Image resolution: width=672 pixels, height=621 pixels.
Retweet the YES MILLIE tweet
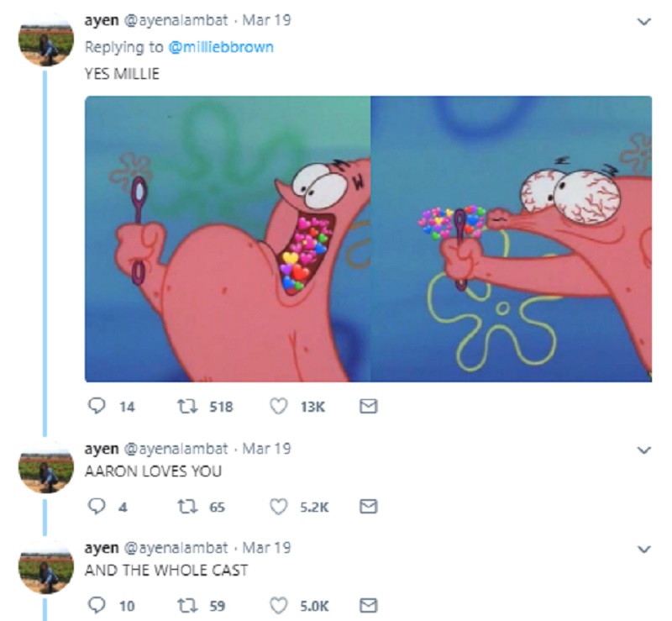[x=187, y=406]
